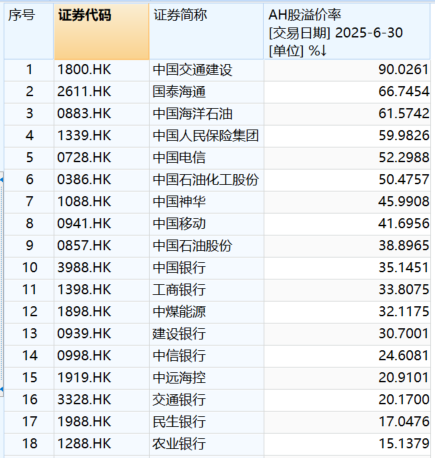The image size is (435, 458).
Task: Select row number 6
Action: [x=29, y=180]
